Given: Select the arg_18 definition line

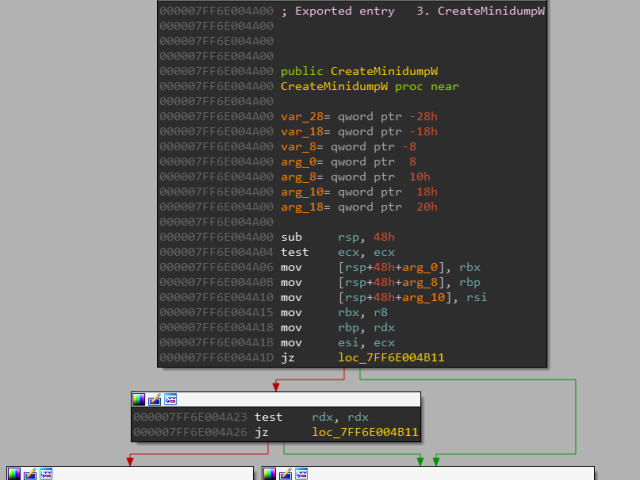Looking at the screenshot, I should tap(359, 207).
